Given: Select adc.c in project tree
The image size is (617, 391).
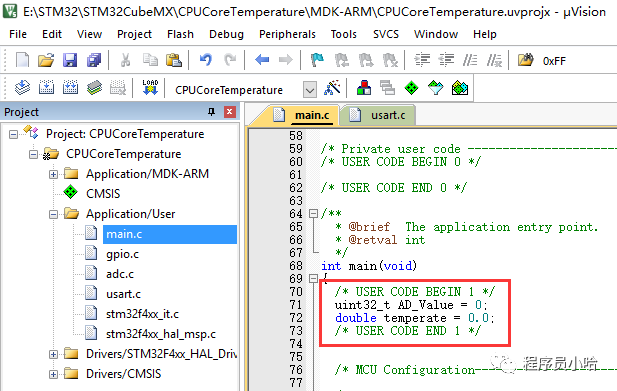Looking at the screenshot, I should point(120,274).
